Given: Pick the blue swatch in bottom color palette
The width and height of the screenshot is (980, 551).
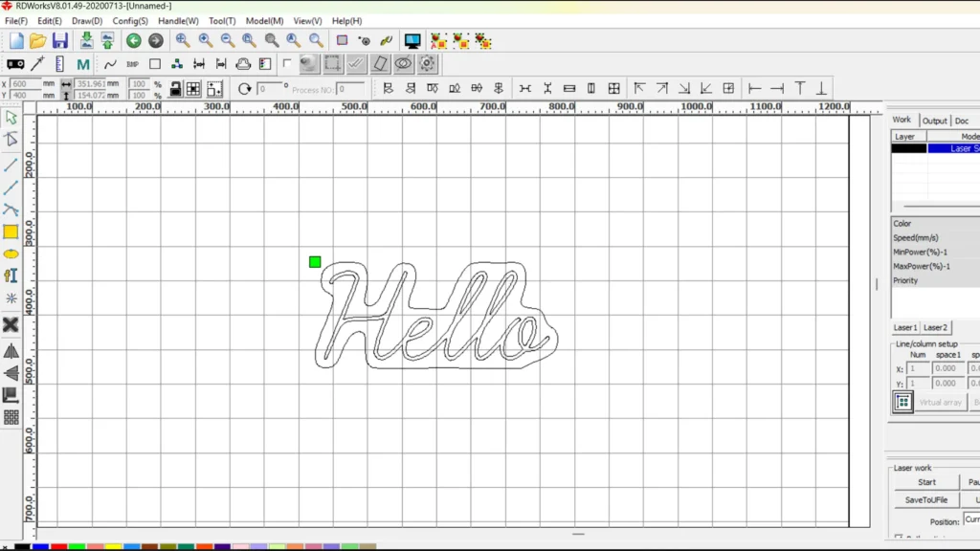Looking at the screenshot, I should click(40, 546).
